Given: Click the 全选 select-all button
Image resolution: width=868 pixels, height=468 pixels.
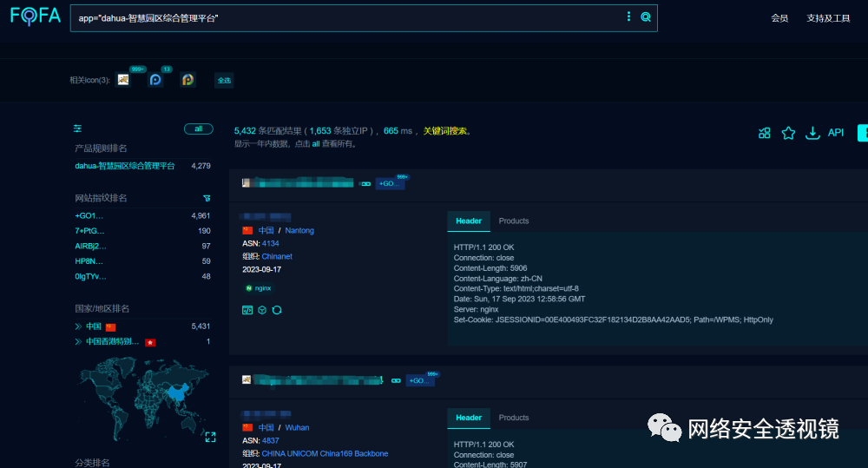Looking at the screenshot, I should tap(224, 80).
